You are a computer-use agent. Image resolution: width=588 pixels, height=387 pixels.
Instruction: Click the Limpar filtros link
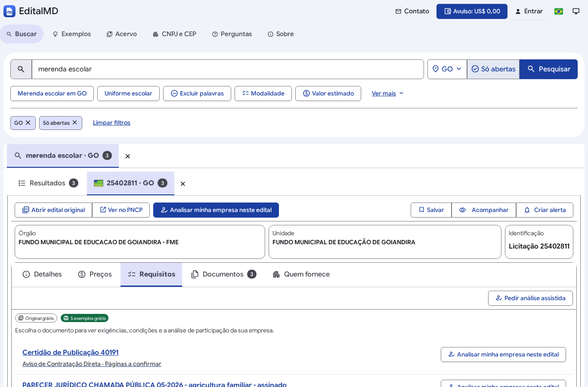point(111,123)
